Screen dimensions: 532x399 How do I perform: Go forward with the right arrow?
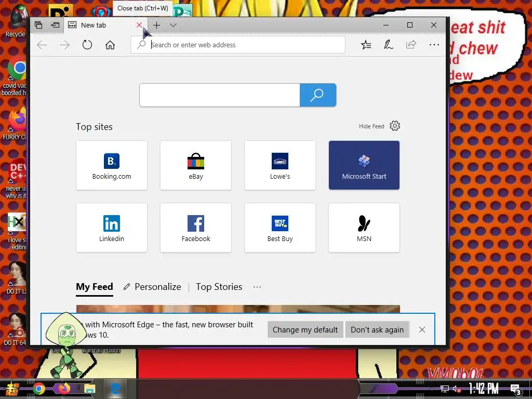click(x=64, y=45)
